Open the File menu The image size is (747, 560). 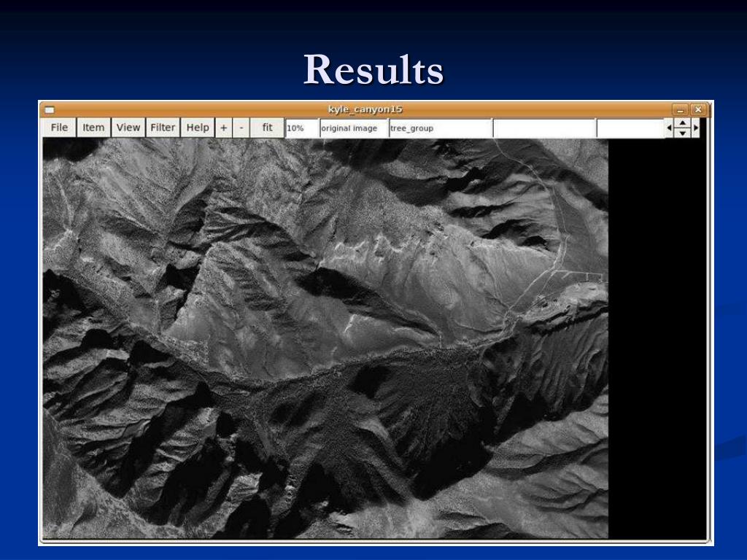click(x=59, y=128)
